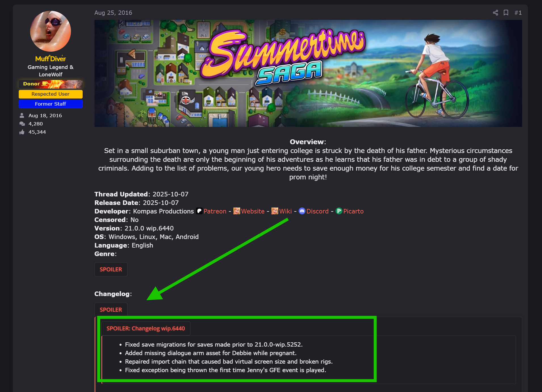Click the share post icon
This screenshot has width=542, height=392.
point(495,13)
